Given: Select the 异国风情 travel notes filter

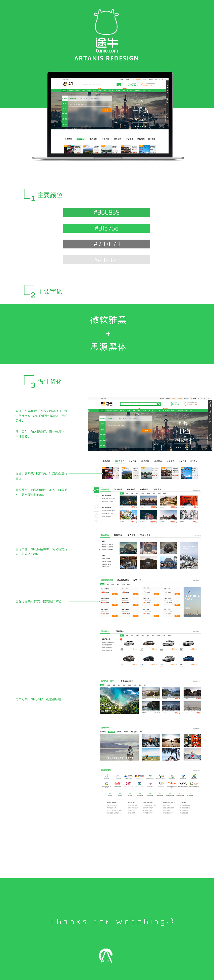Looking at the screenshot, I should [111, 732].
